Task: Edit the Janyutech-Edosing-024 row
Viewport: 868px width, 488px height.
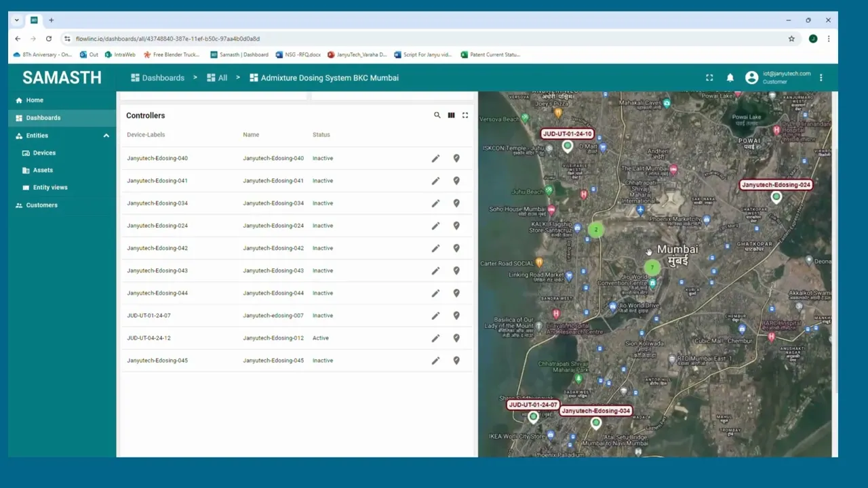Action: pyautogui.click(x=435, y=226)
